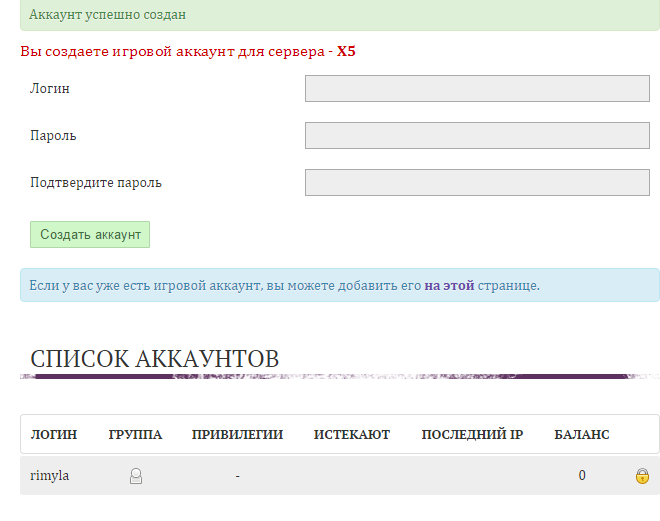Click the 'Аккаунт успешно создан' success message
660x521 pixels.
tap(107, 15)
